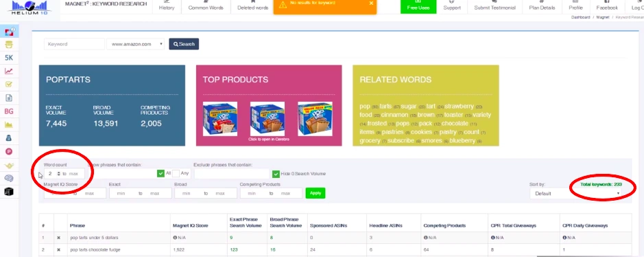
Task: Remove row 'pop tarts chocolate fudge'
Action: [x=58, y=249]
